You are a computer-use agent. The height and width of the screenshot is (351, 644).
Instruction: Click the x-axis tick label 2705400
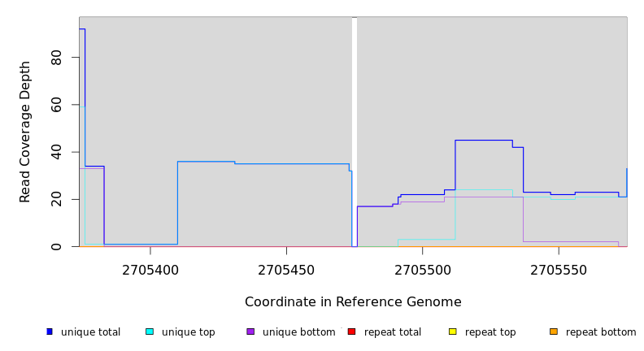click(x=150, y=270)
